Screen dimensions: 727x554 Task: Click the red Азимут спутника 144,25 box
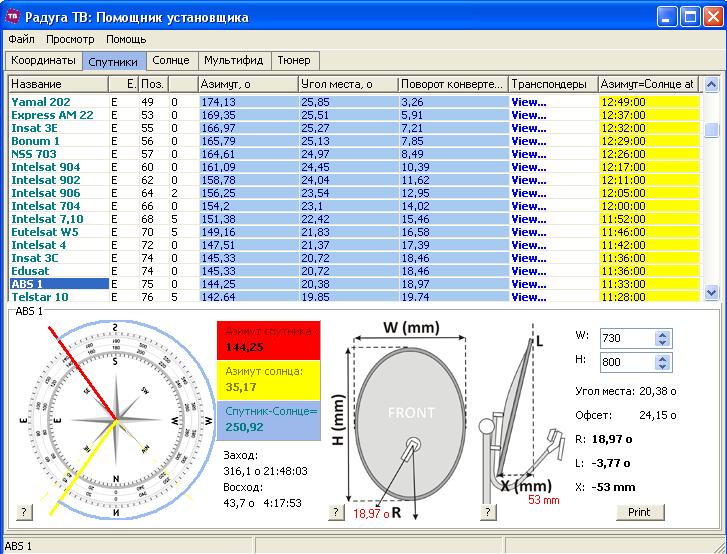pos(268,340)
